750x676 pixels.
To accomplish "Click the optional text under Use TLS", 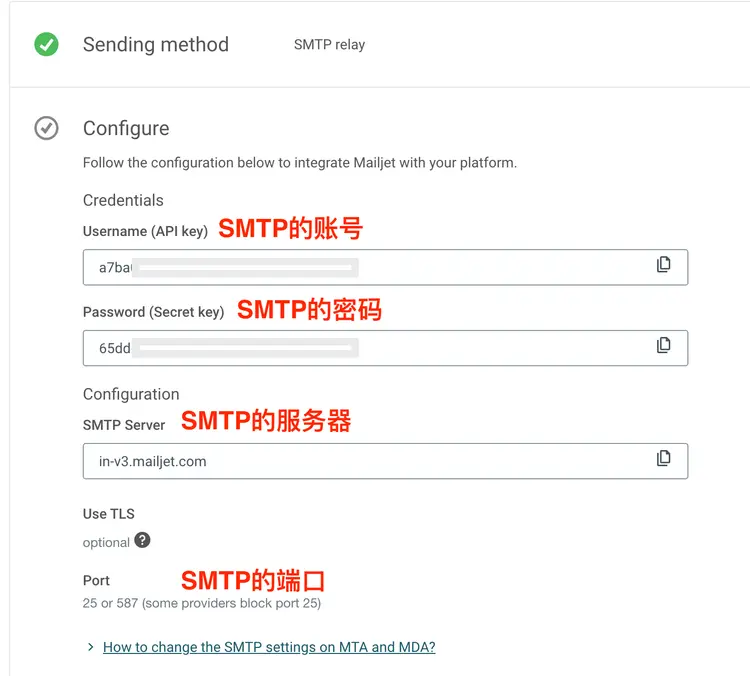I will [106, 542].
